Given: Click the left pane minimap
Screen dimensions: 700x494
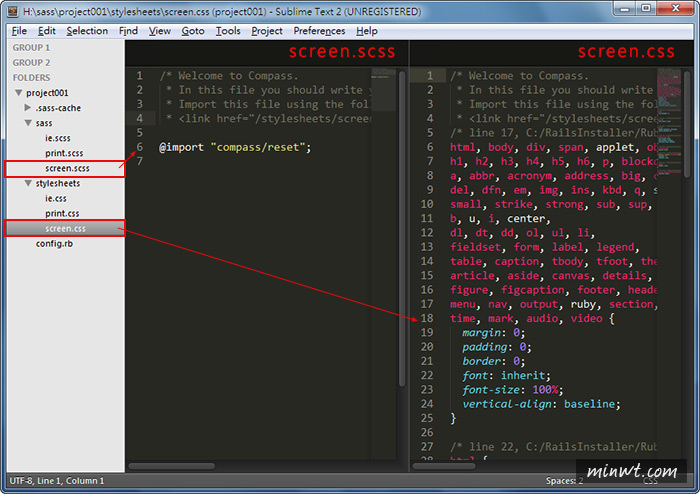Looking at the screenshot, I should tap(383, 89).
